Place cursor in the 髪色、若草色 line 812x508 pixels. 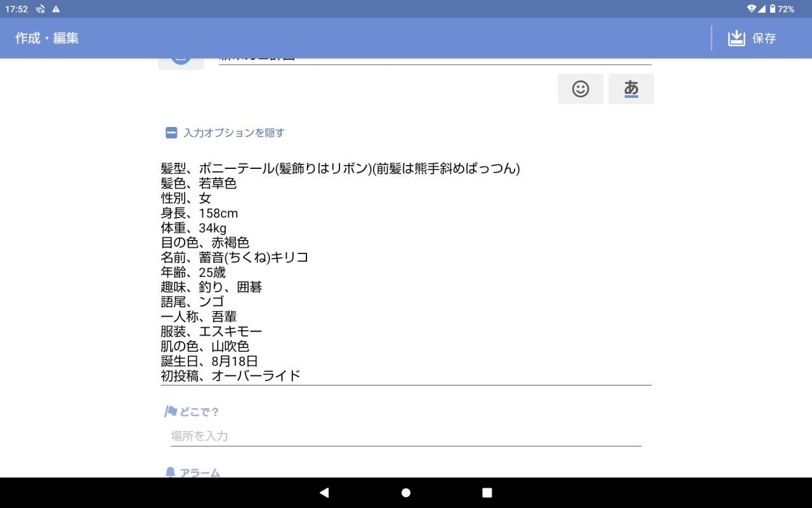pyautogui.click(x=199, y=184)
